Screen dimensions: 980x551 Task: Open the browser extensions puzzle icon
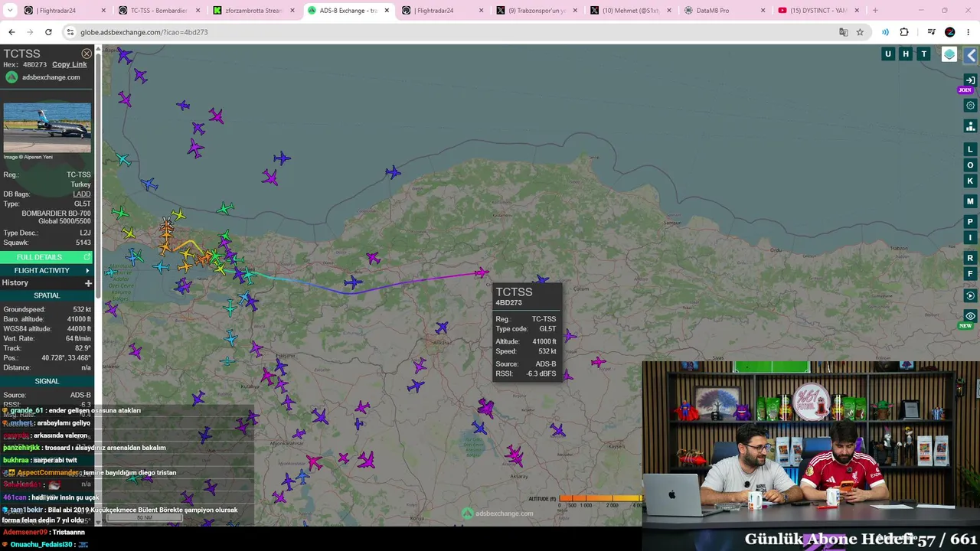pos(904,32)
